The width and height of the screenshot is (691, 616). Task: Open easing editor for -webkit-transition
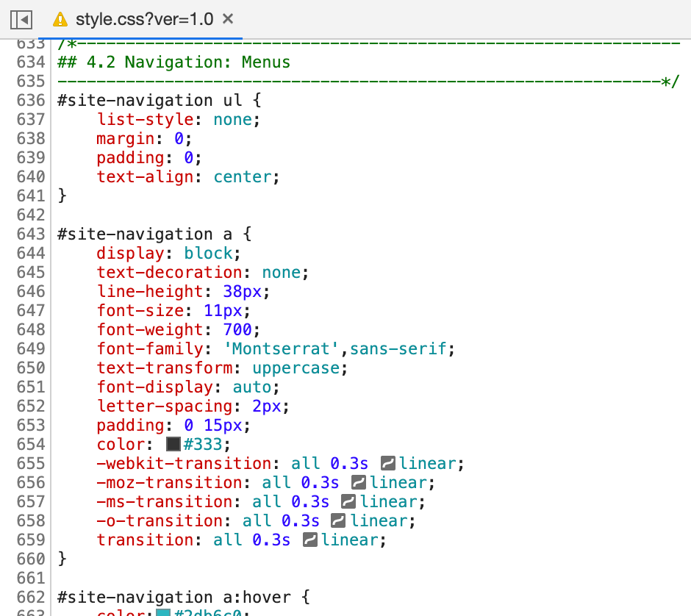[388, 464]
